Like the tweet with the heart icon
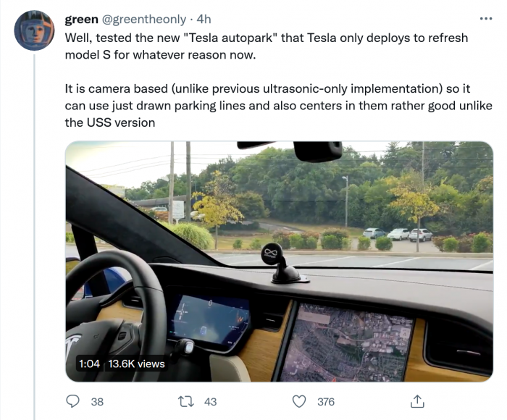 click(x=299, y=400)
